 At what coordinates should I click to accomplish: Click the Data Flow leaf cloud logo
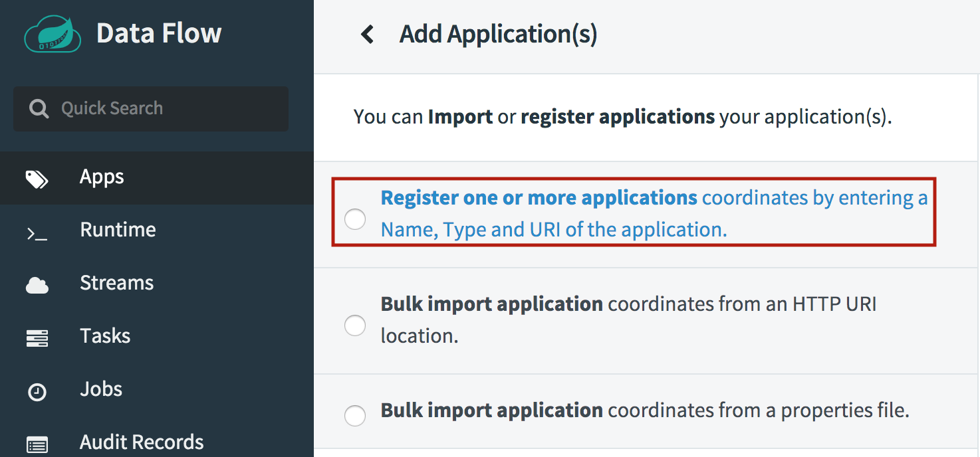click(53, 34)
